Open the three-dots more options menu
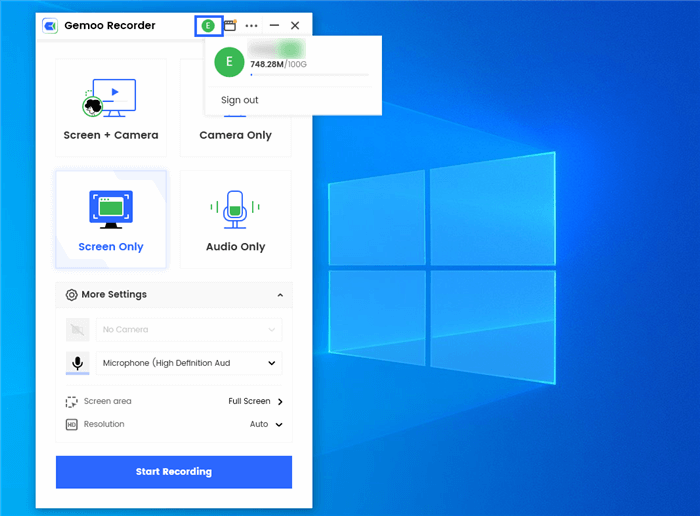This screenshot has width=700, height=516. (251, 26)
